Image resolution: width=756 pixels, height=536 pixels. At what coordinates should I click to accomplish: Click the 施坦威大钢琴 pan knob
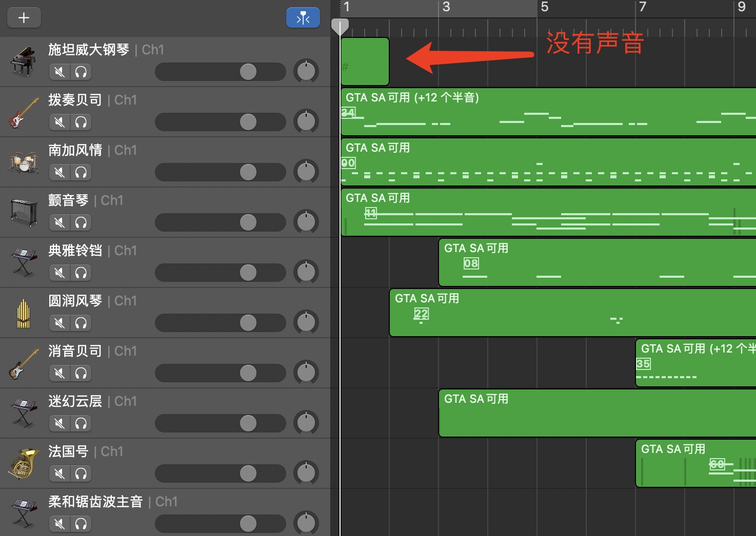click(306, 72)
